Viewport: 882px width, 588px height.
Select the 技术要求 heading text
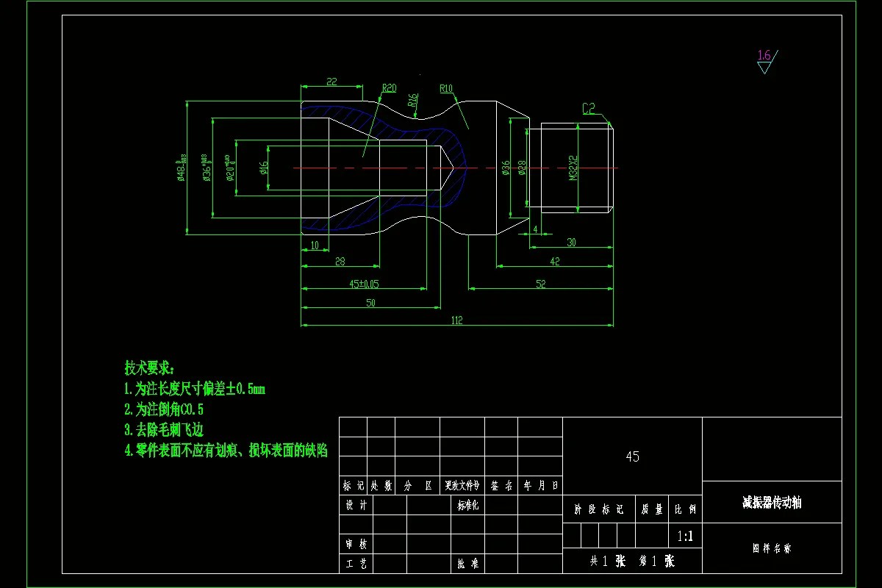click(x=150, y=367)
